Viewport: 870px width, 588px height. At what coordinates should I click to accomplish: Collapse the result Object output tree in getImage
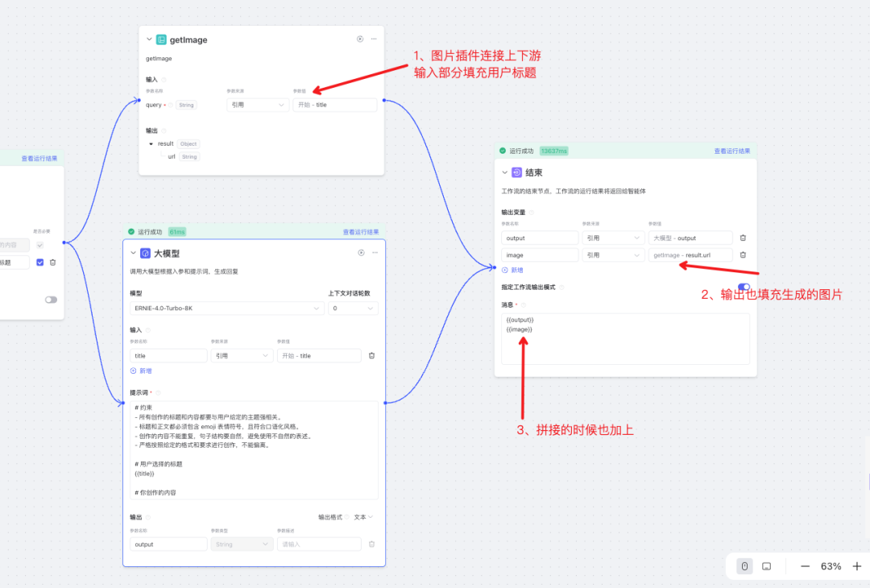point(151,143)
